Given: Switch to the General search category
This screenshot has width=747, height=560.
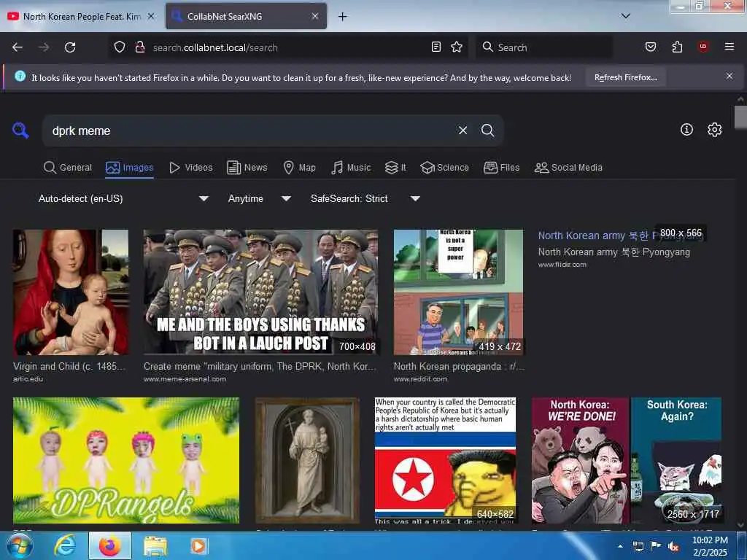Looking at the screenshot, I should pos(68,168).
